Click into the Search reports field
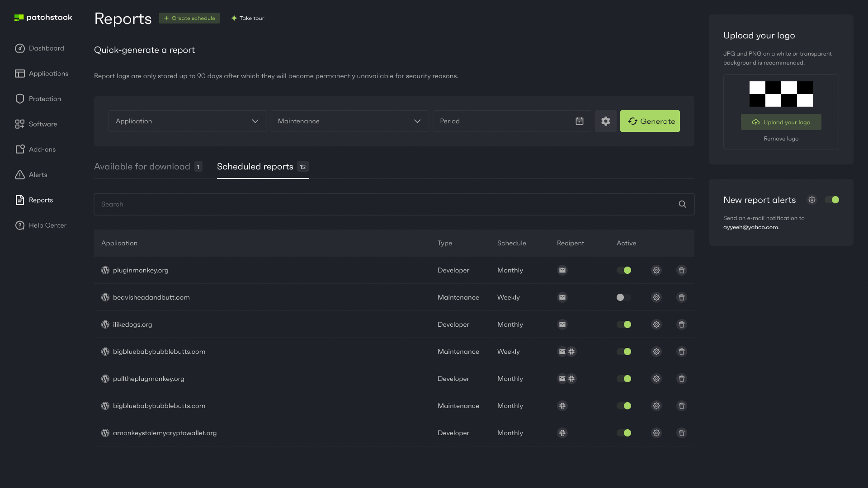This screenshot has width=868, height=488. tap(384, 204)
